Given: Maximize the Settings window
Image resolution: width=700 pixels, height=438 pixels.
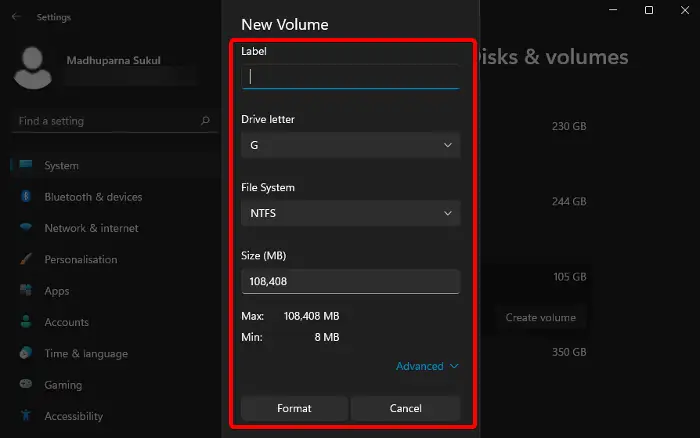Looking at the screenshot, I should pos(649,10).
